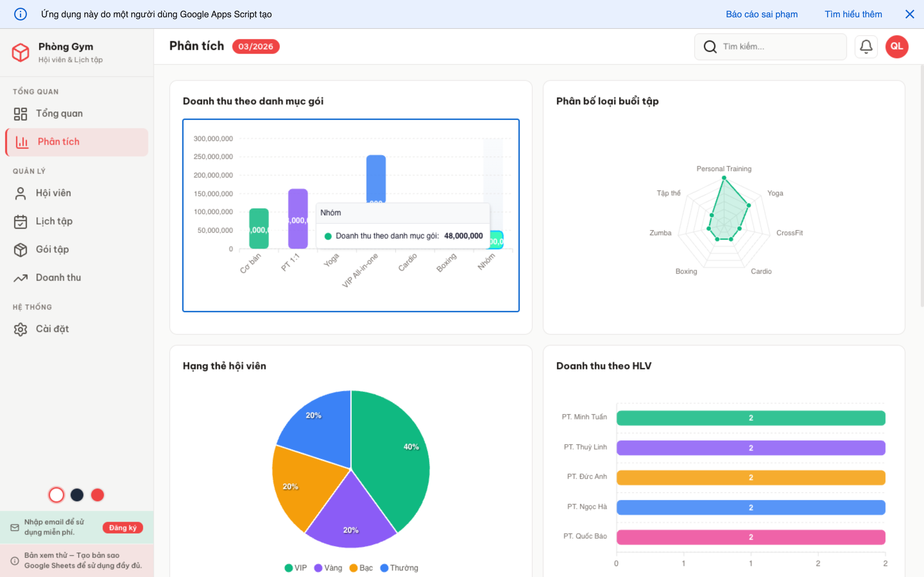The image size is (924, 577).
Task: Open Tổng quan menu item
Action: click(59, 114)
